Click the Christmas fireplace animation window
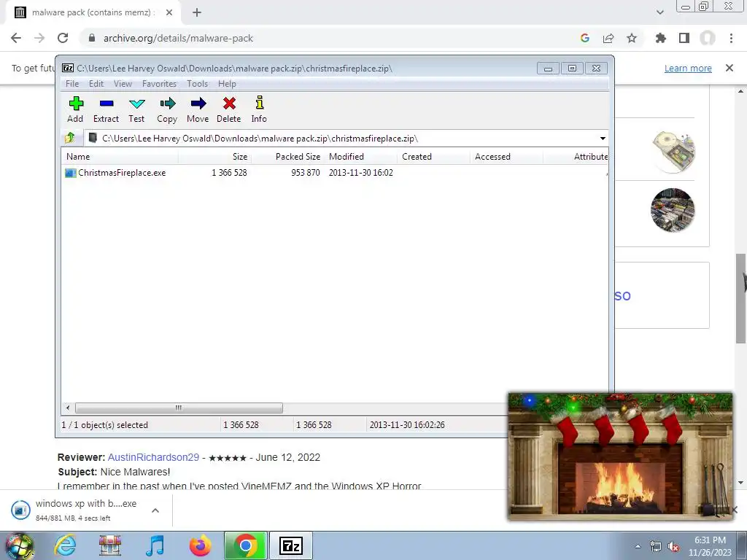The image size is (747, 560). [620, 456]
